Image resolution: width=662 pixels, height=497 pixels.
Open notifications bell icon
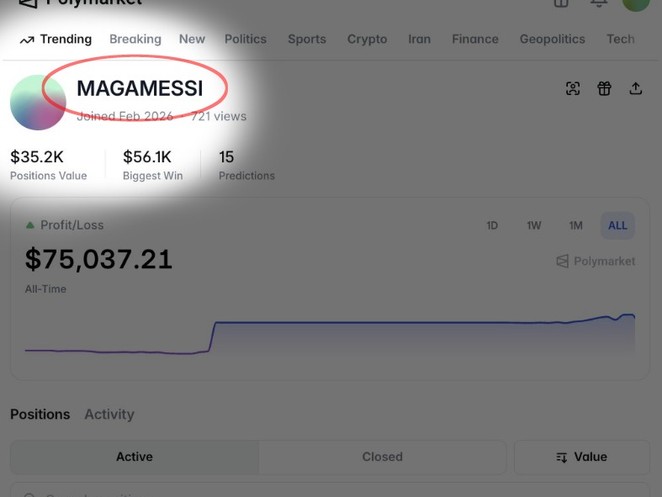pyautogui.click(x=599, y=3)
